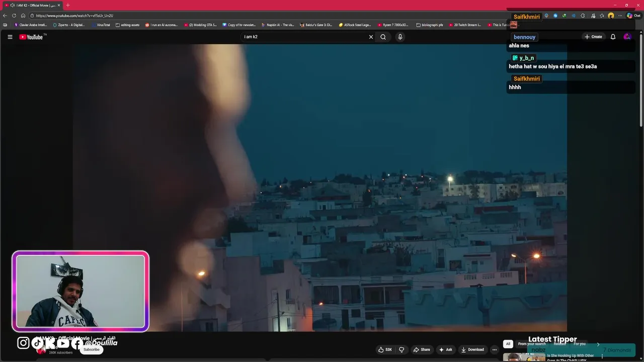Open '20 Twitch Stream' bookmark

tap(465, 25)
